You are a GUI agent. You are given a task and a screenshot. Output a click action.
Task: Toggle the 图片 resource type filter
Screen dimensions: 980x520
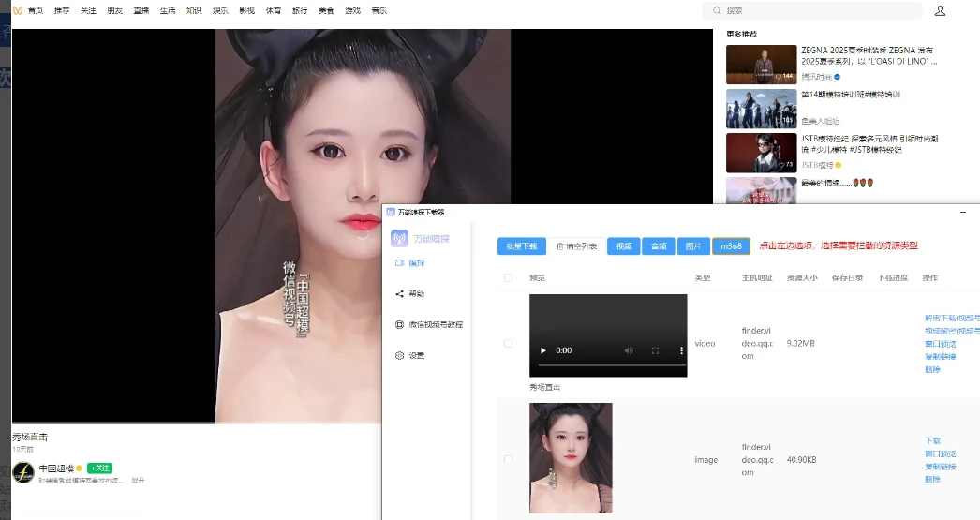(693, 246)
